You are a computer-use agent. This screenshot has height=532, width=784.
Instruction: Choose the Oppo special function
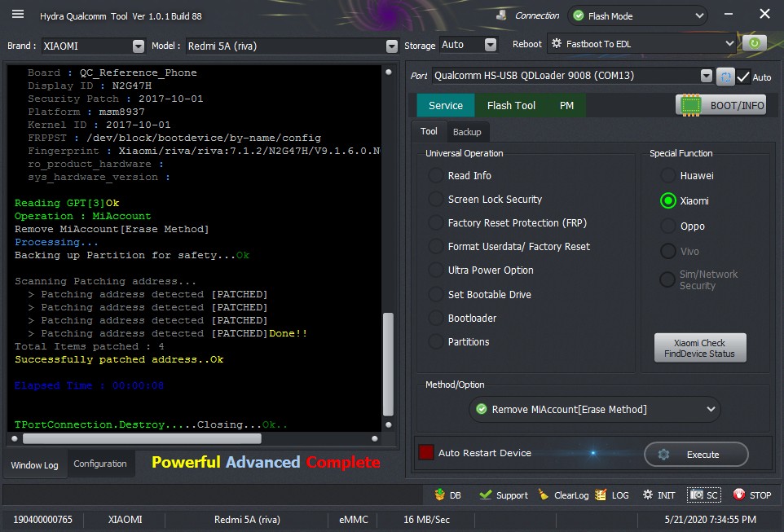click(682, 226)
